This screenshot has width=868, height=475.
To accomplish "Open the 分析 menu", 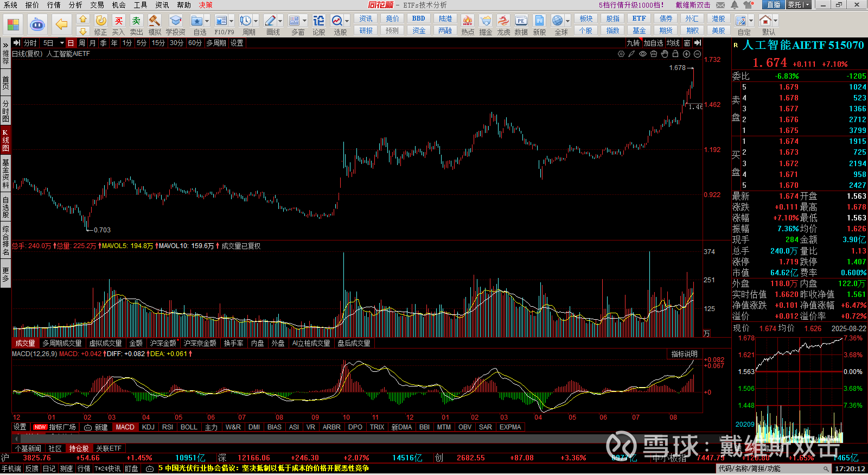I will pos(75,5).
